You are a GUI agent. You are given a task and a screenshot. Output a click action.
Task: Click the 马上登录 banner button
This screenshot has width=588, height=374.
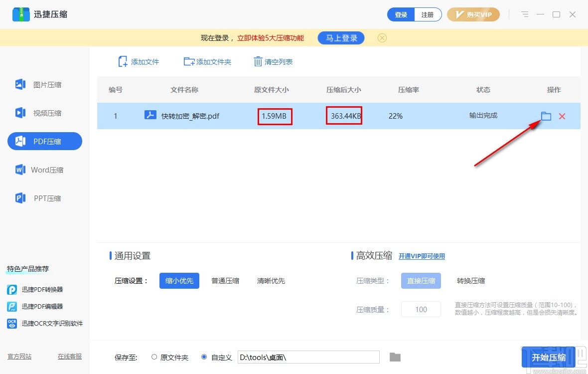(x=341, y=38)
